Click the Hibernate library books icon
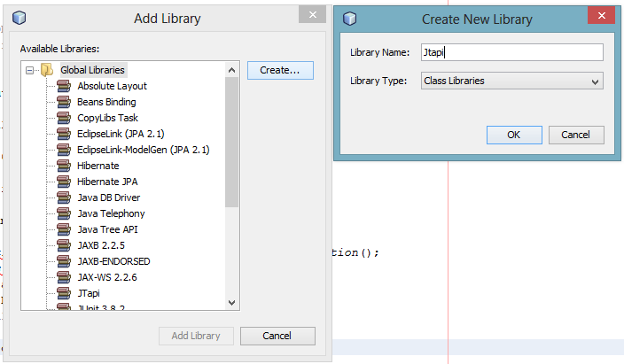Viewport: 624px width, 364px height. click(64, 166)
